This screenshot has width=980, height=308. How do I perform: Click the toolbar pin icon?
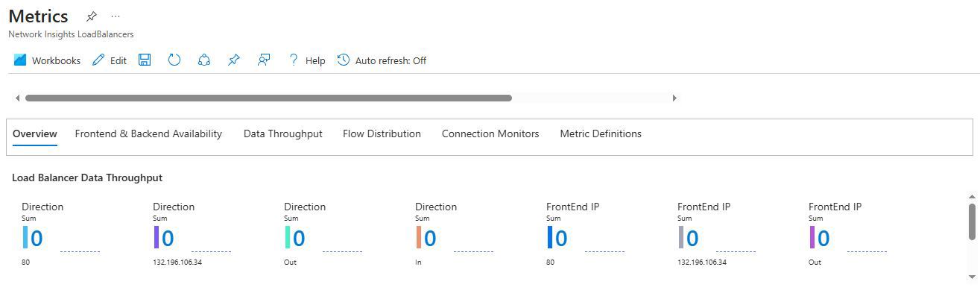tap(234, 60)
